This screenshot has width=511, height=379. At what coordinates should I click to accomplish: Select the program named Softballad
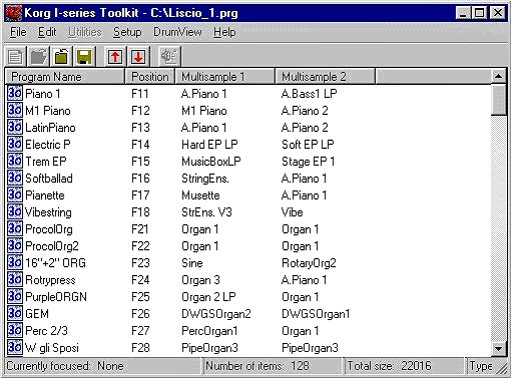(49, 178)
